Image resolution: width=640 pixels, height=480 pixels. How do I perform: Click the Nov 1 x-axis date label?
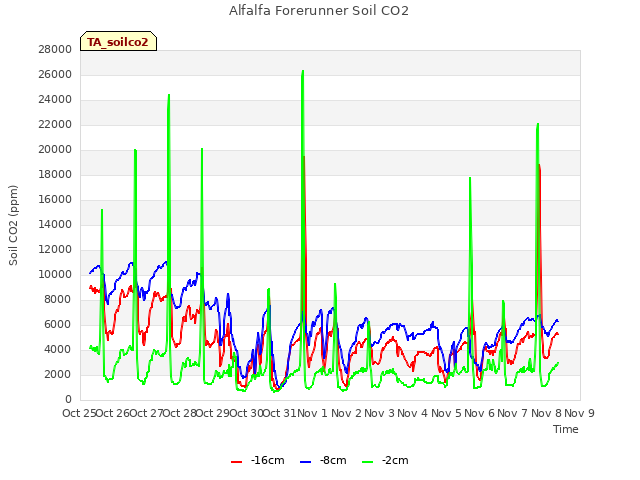tap(313, 413)
